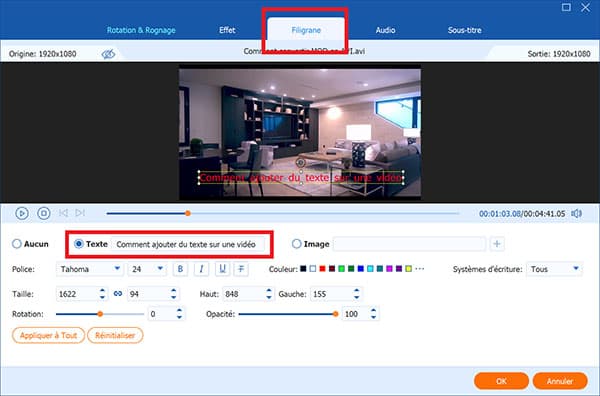Click the Rotation slider handle

click(x=100, y=314)
